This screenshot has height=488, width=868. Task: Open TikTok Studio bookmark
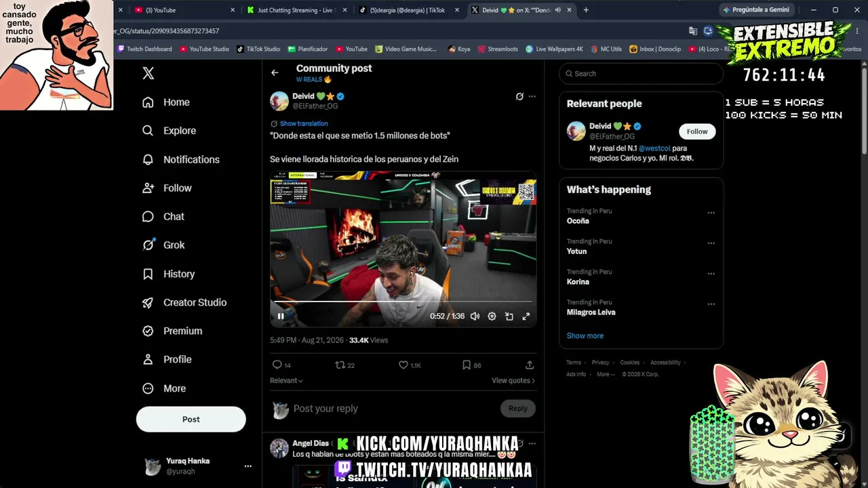click(258, 49)
